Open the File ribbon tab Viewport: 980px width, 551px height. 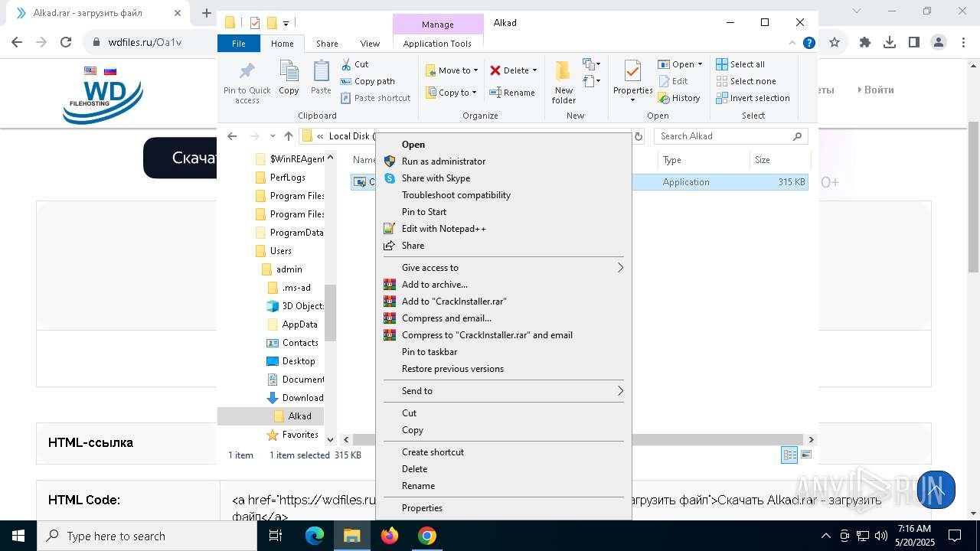(239, 44)
